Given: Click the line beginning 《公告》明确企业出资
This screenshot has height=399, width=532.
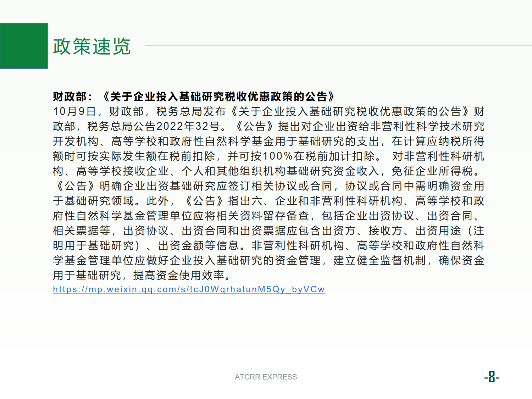Looking at the screenshot, I should (x=269, y=186).
